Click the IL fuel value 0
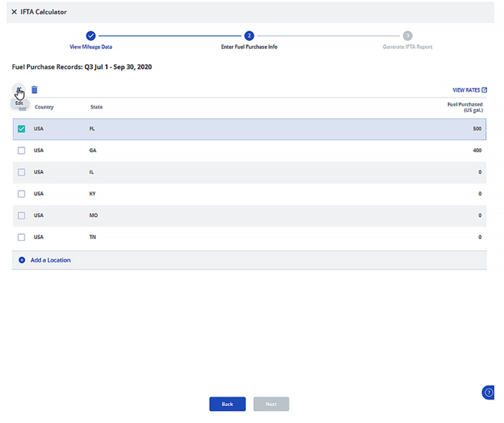 480,172
